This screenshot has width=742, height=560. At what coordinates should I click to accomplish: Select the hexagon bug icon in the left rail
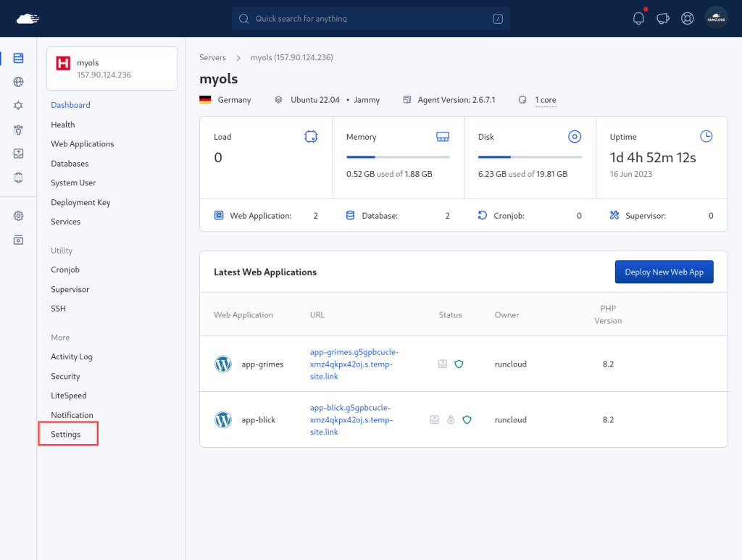point(18,106)
